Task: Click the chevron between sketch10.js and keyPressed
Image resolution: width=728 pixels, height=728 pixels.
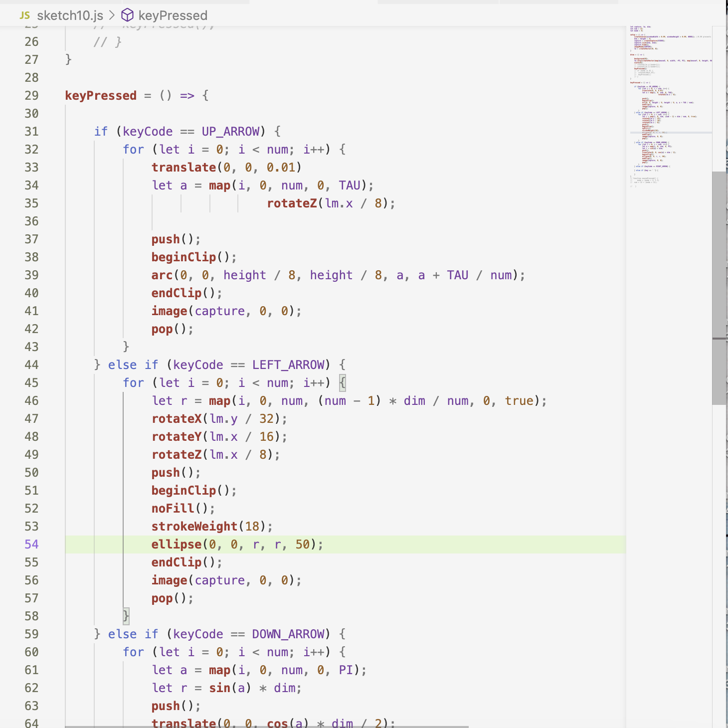Action: coord(111,15)
